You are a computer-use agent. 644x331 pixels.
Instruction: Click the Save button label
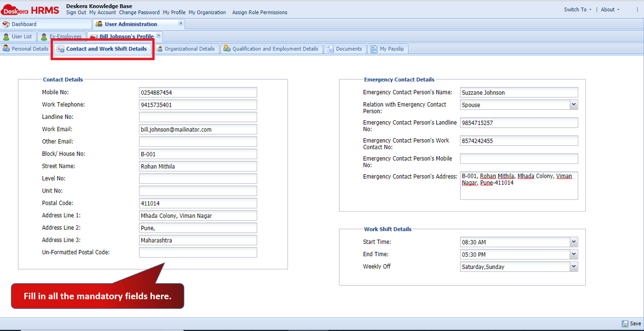coord(635,323)
